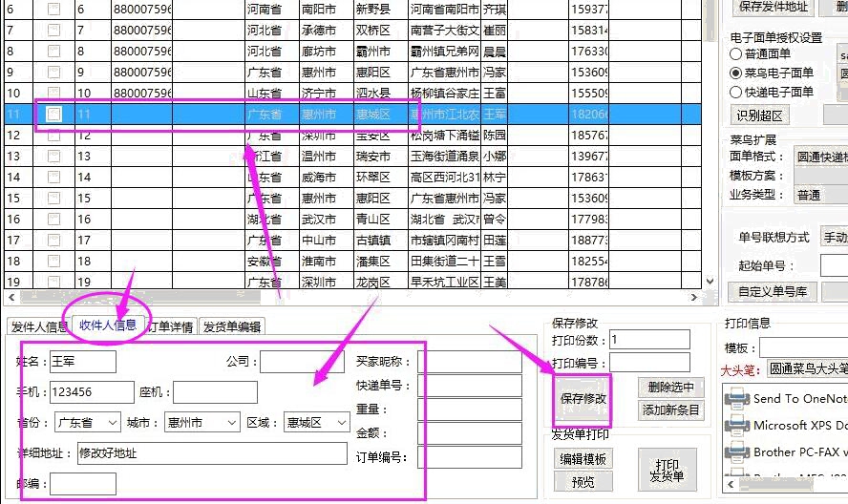
Task: Click the 邮编 postal code field
Action: tap(83, 483)
